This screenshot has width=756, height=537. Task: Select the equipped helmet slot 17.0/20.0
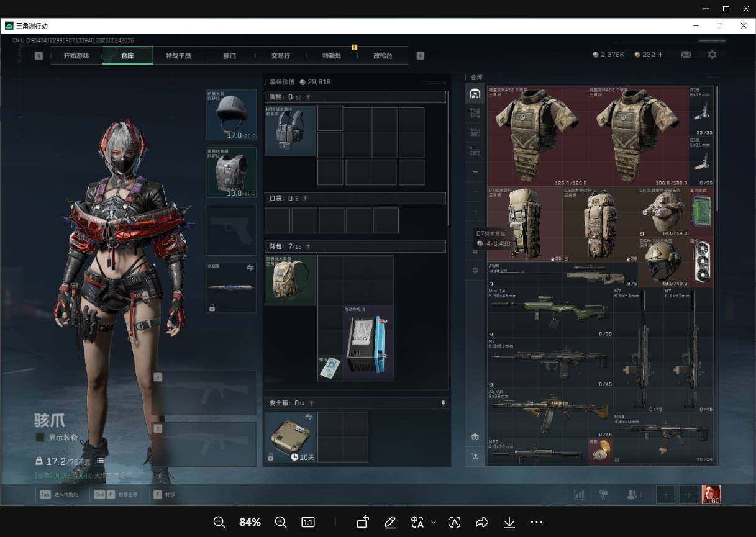(231, 115)
